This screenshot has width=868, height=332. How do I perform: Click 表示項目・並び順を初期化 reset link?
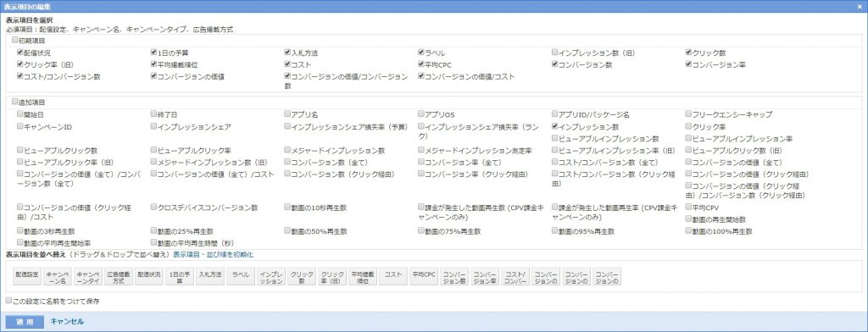click(x=213, y=255)
